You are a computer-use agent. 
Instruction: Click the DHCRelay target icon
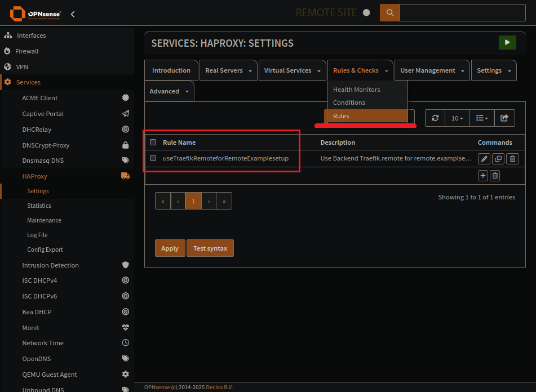(126, 130)
